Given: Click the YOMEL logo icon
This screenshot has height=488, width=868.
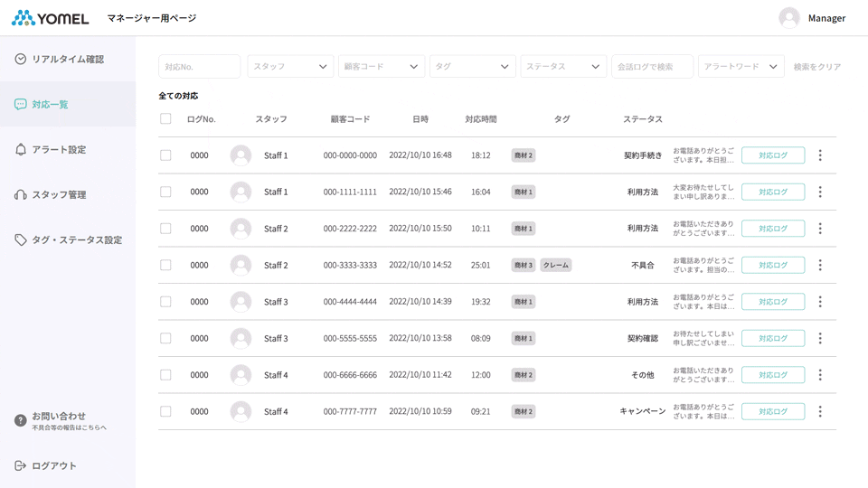Looking at the screenshot, I should pos(24,18).
